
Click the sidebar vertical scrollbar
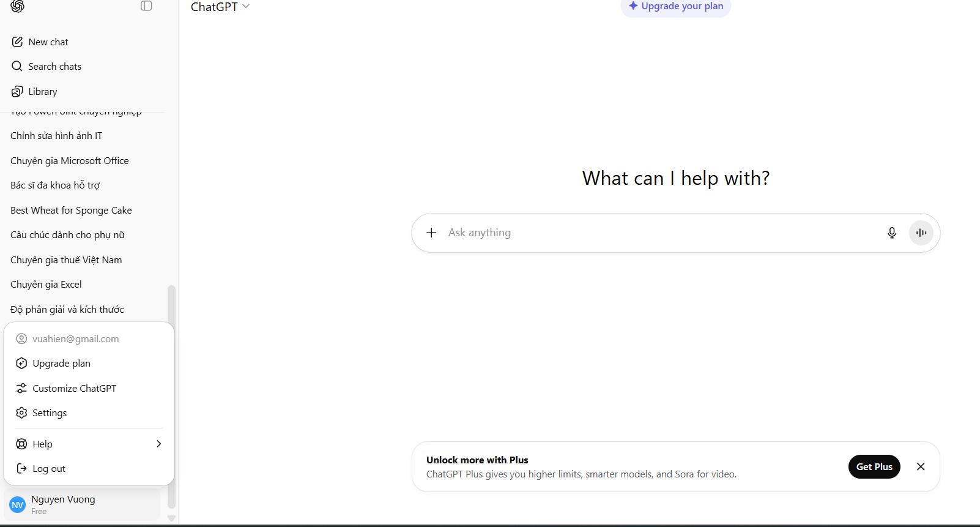pos(171,397)
